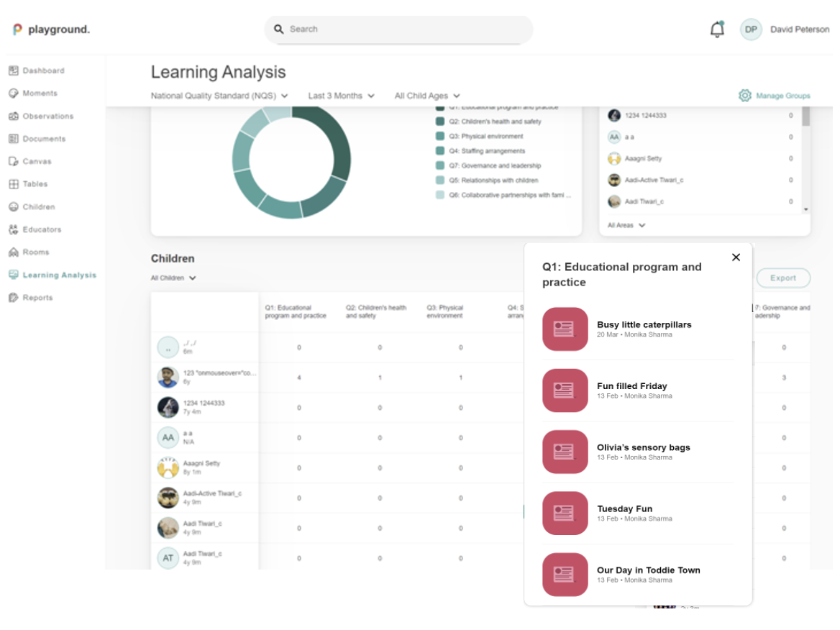Open Olivia's sensory bags document thumbnail

tap(565, 452)
